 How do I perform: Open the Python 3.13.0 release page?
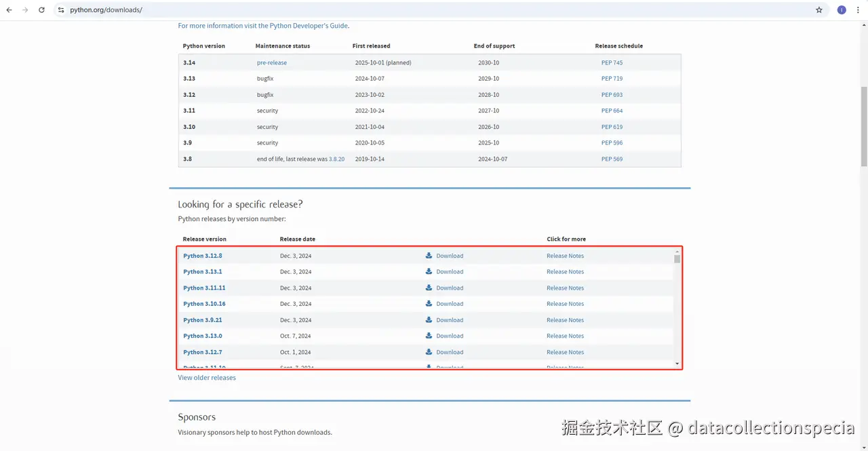tap(203, 336)
